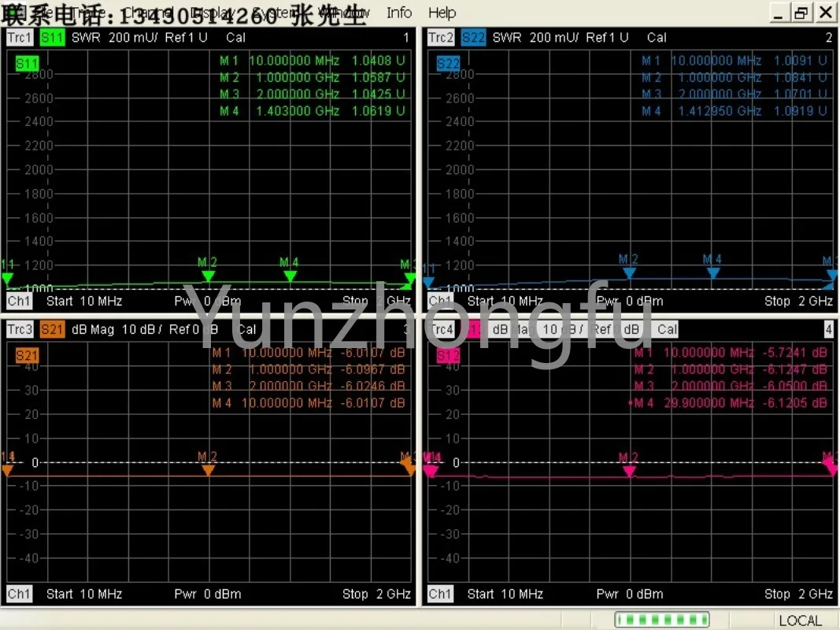The height and width of the screenshot is (630, 840).
Task: Select marker M2 triangle on S21 trace
Action: pos(208,470)
